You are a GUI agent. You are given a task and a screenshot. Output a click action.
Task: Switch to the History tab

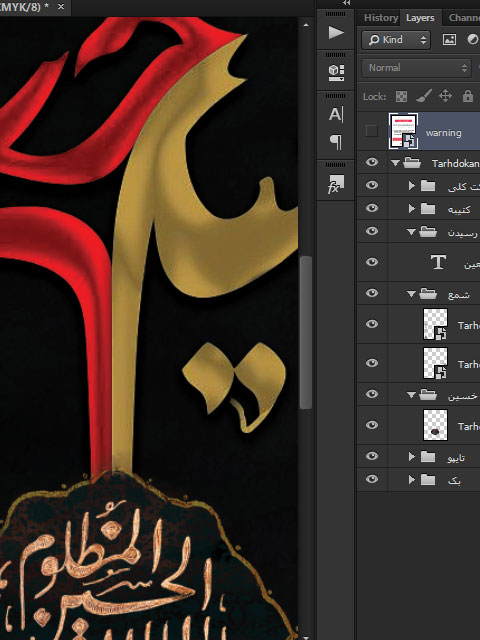380,18
